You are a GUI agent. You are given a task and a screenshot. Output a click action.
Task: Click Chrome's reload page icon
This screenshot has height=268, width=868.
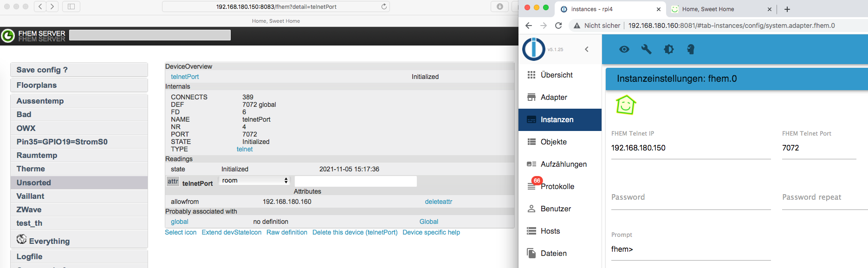pyautogui.click(x=558, y=26)
